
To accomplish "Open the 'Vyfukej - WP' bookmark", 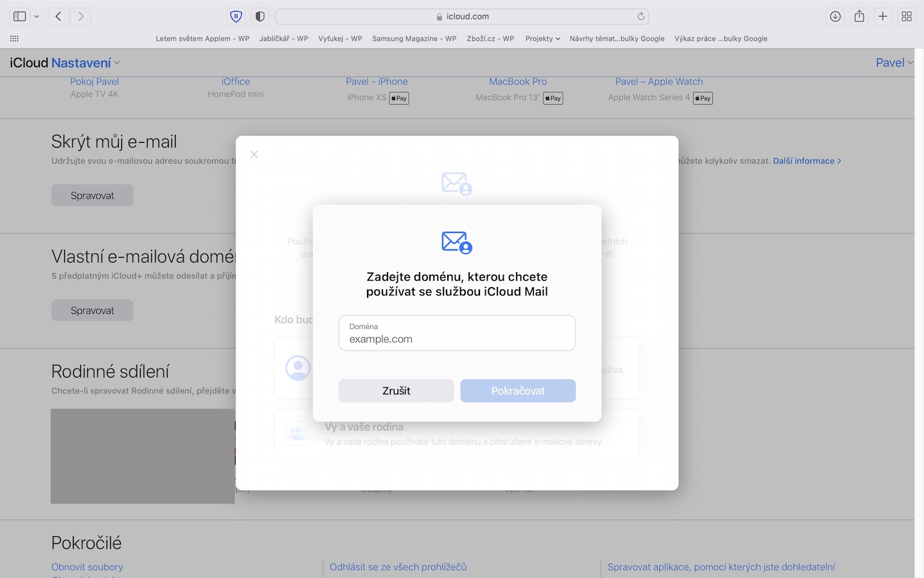I will coord(340,39).
